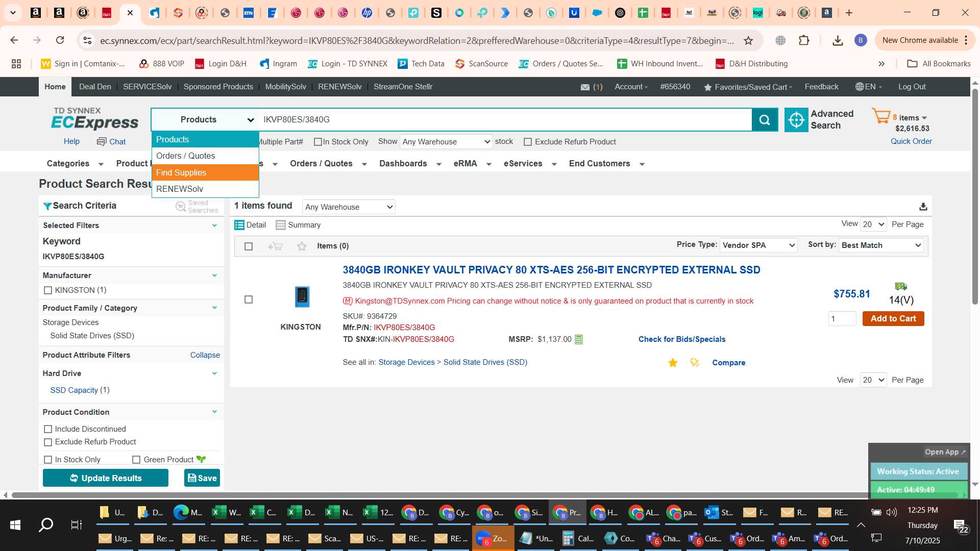
Task: Click the Chat icon link
Action: click(111, 142)
